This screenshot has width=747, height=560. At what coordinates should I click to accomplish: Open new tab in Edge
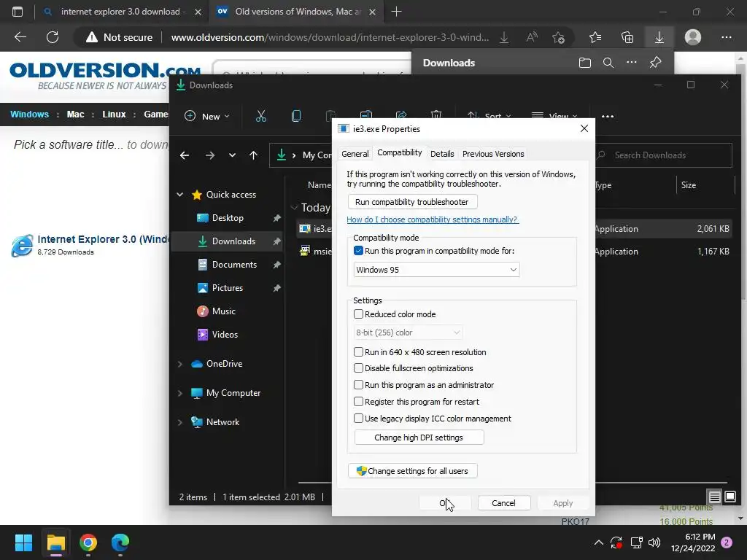click(396, 12)
